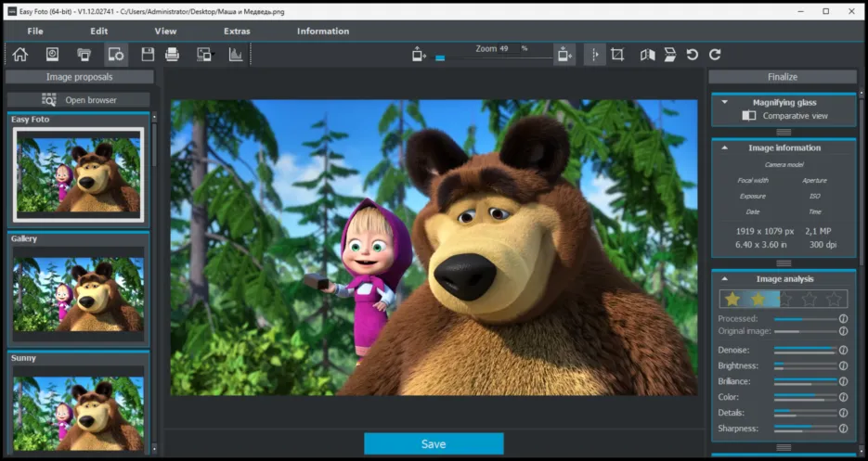This screenshot has height=461, width=868.
Task: Click the '2,1 MP' value
Action: point(818,231)
